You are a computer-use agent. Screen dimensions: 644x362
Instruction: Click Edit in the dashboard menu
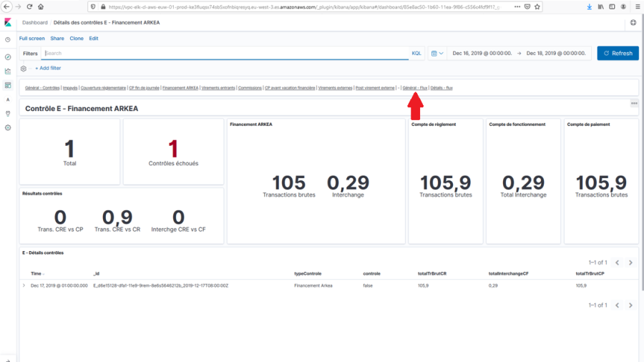tap(94, 39)
